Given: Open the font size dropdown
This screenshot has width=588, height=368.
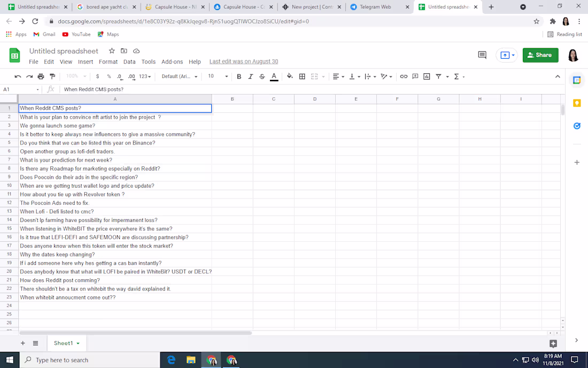Looking at the screenshot, I should pyautogui.click(x=226, y=76).
